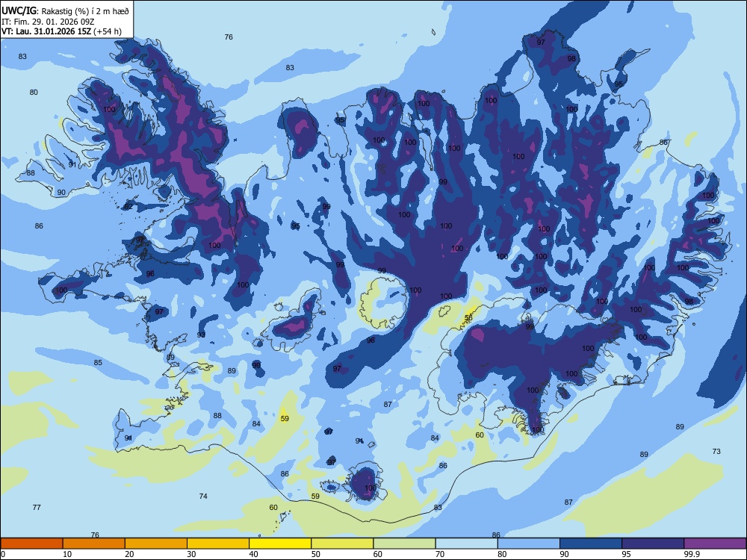Viewport: 747px width, 560px height.
Task: Click the purple above-99.9 legend swatch
Action: pos(715,544)
